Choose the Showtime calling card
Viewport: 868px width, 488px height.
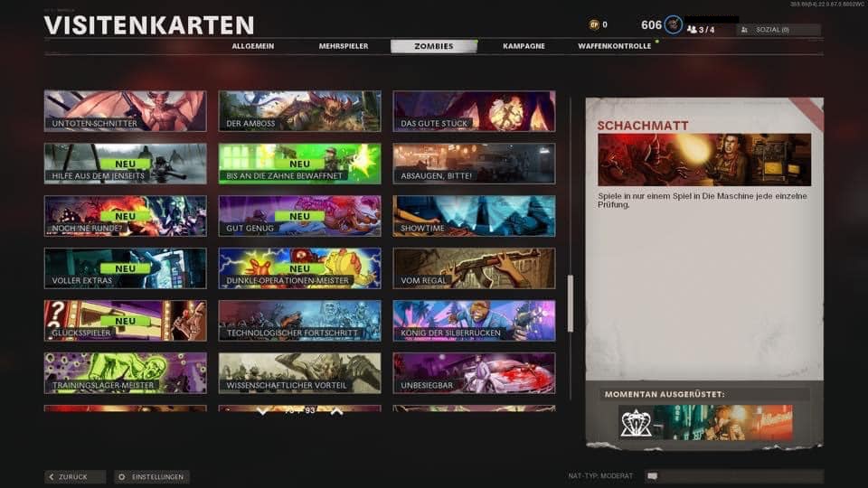tap(474, 216)
